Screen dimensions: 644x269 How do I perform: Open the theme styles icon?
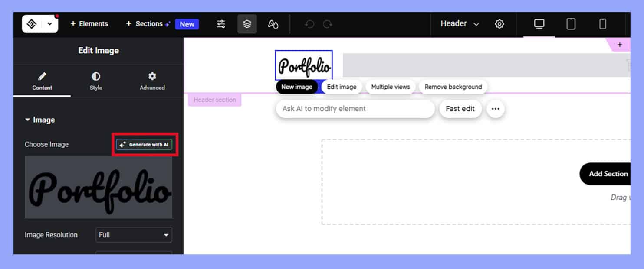pyautogui.click(x=273, y=24)
